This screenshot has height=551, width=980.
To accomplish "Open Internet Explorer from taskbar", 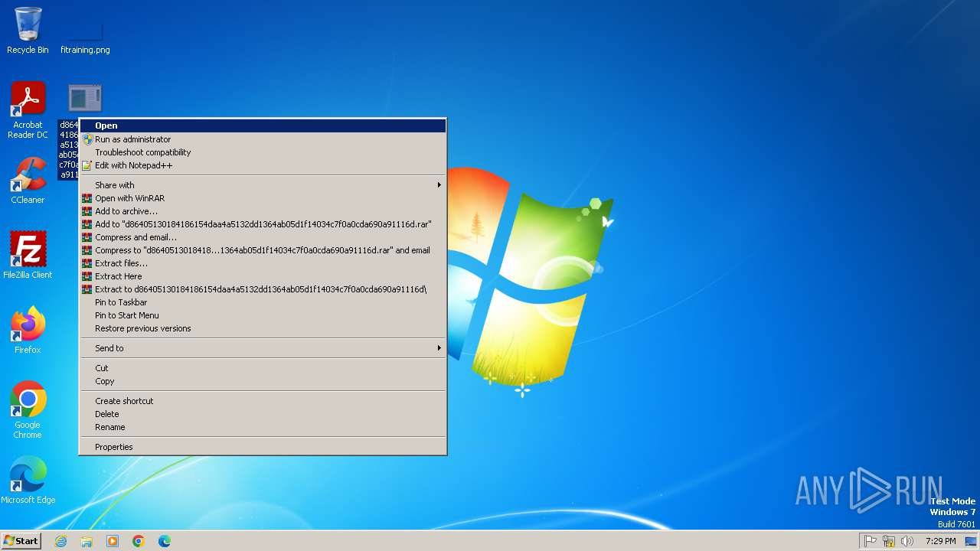I will pyautogui.click(x=60, y=541).
